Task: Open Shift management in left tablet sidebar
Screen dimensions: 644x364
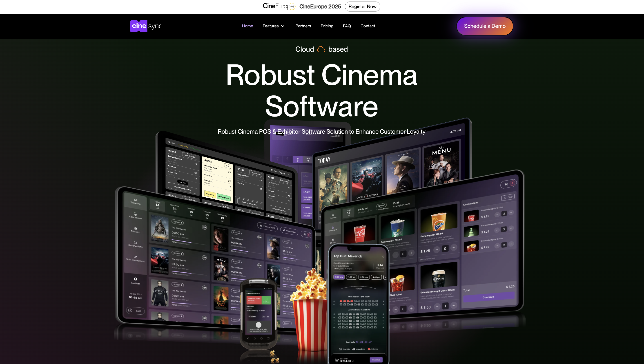Action: [135, 259]
